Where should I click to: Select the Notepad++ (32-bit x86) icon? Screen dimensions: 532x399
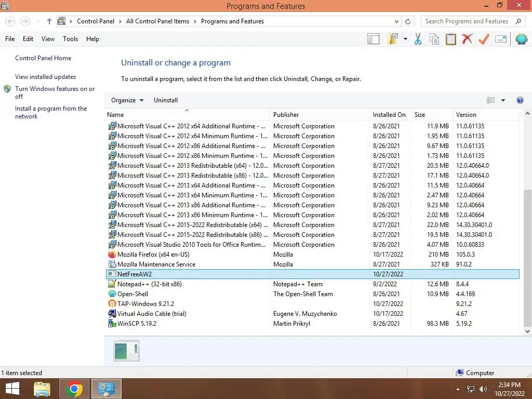(x=112, y=284)
